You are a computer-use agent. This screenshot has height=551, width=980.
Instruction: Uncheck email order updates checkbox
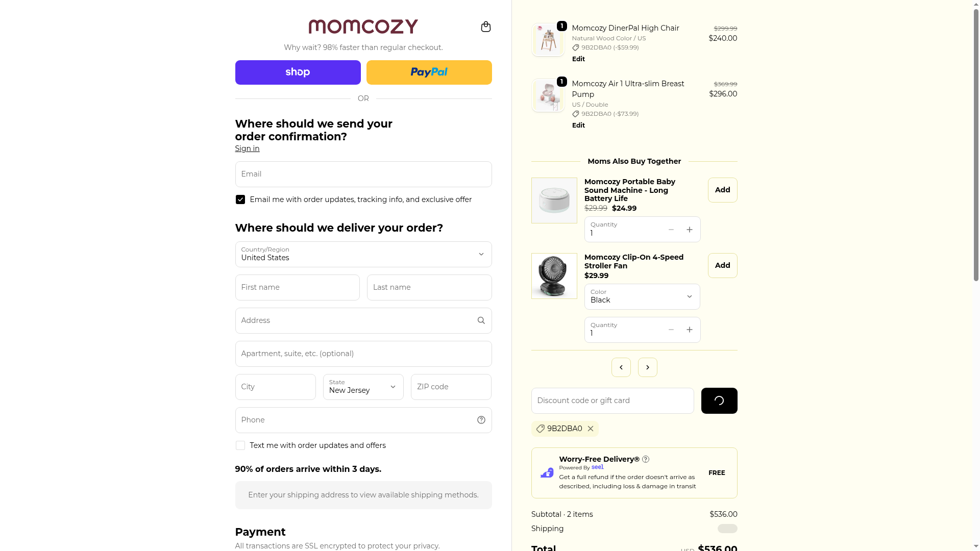240,199
